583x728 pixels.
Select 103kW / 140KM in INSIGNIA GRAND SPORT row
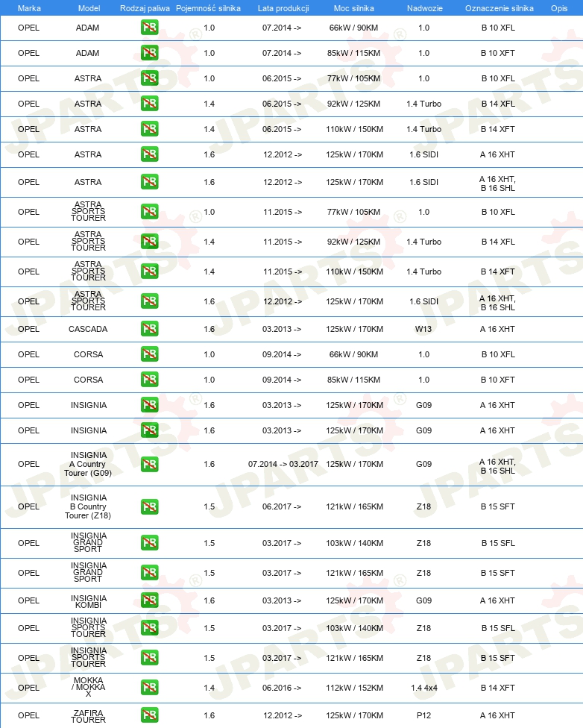[355, 543]
